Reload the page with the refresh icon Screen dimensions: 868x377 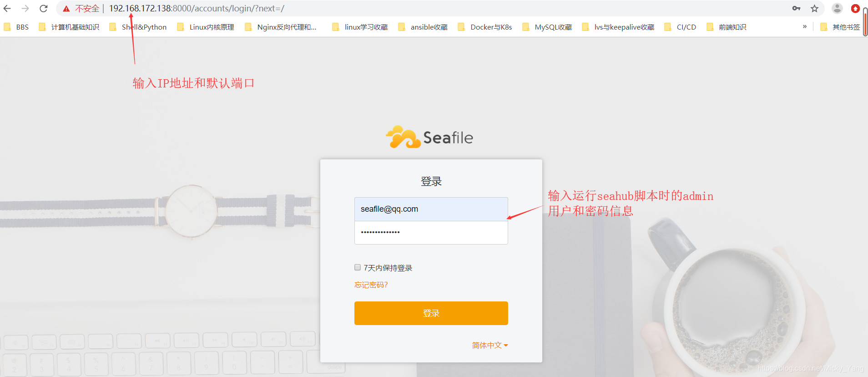pyautogui.click(x=44, y=8)
